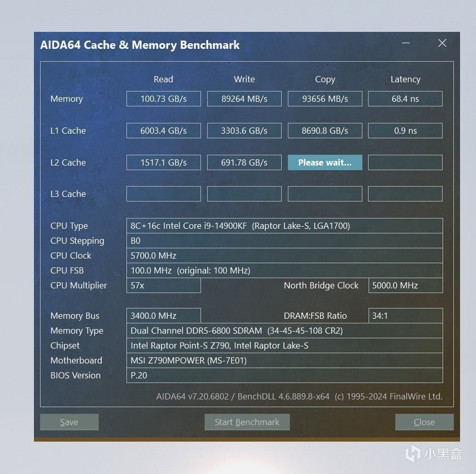
Task: Click the L2 Cache Read value 1517.1 GB/s
Action: click(x=163, y=162)
